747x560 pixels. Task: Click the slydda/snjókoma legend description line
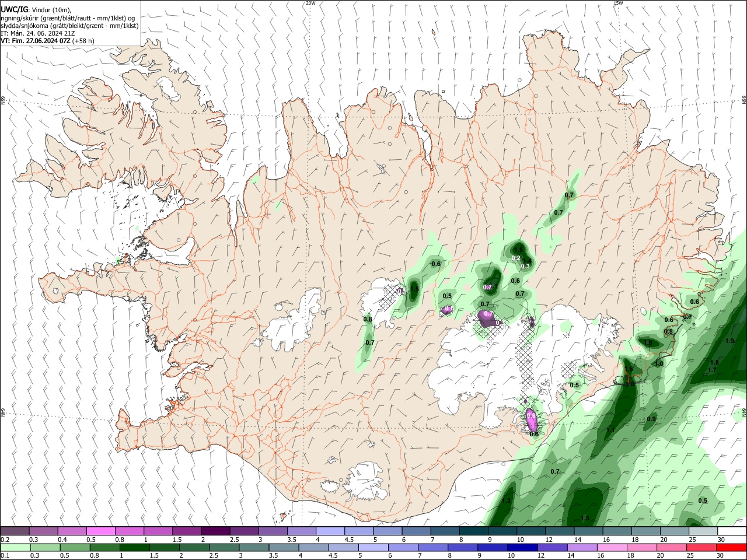click(x=69, y=26)
